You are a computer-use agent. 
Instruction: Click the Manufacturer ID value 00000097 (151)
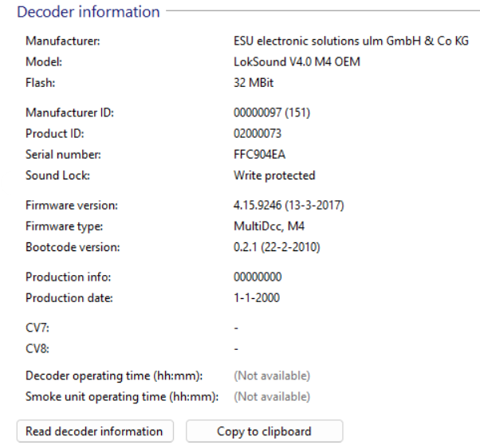pos(272,113)
